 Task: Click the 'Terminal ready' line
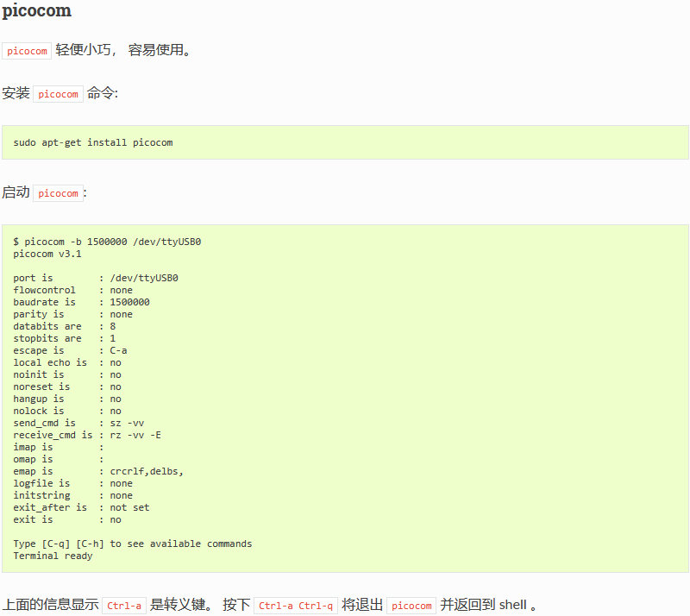coord(53,556)
